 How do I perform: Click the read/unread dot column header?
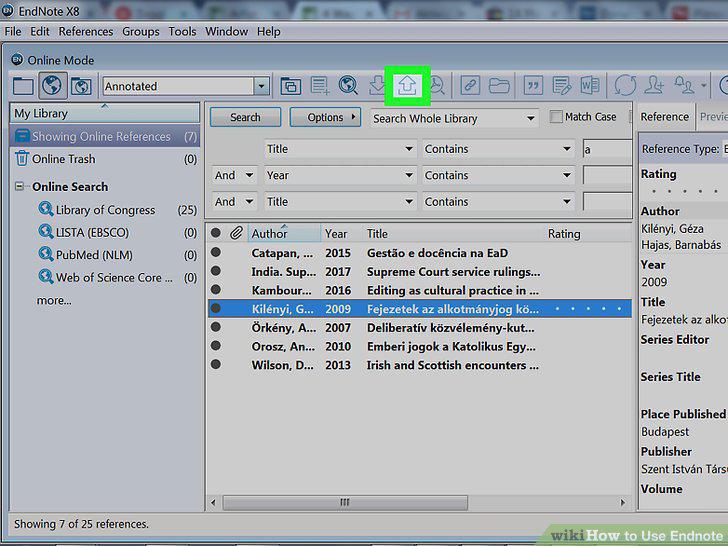pyautogui.click(x=215, y=233)
